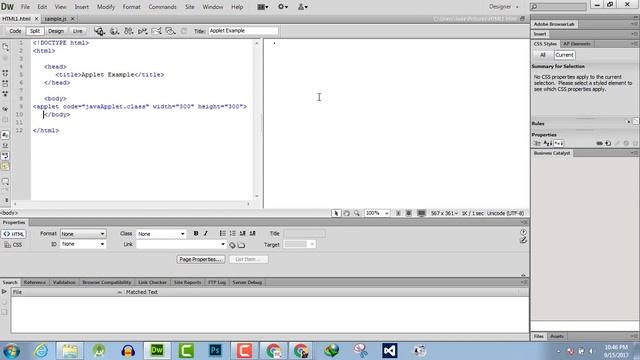Expand the Business Catalyst panel
The height and width of the screenshot is (360, 640).
pos(552,153)
